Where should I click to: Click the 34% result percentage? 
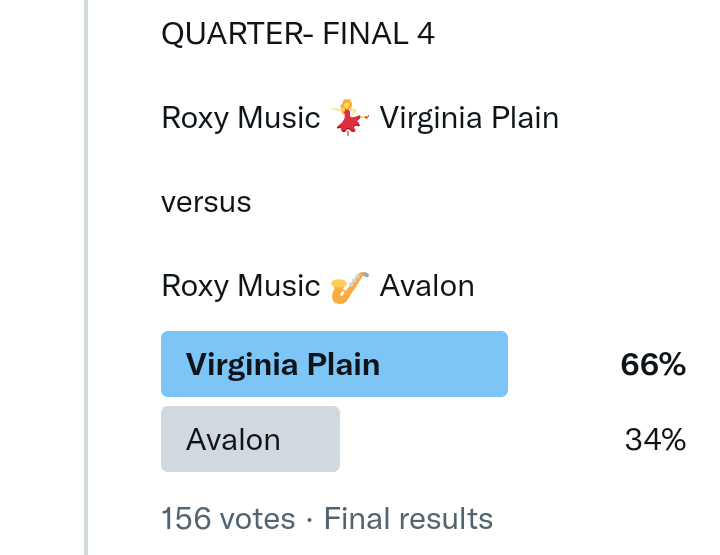point(655,439)
